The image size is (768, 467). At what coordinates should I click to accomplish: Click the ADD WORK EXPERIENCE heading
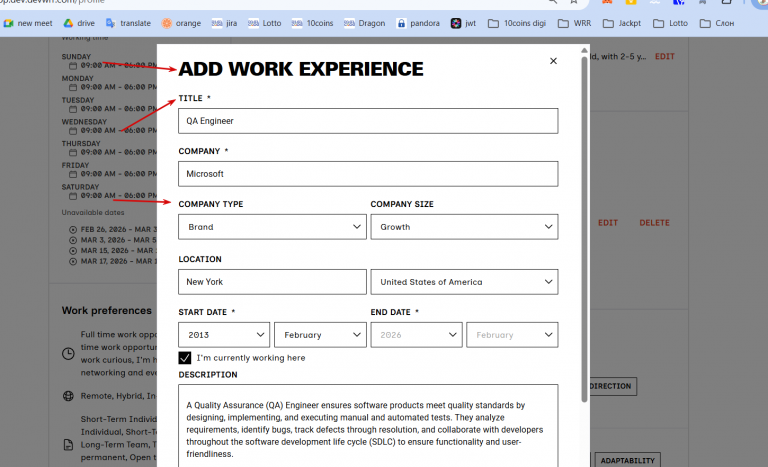[301, 69]
